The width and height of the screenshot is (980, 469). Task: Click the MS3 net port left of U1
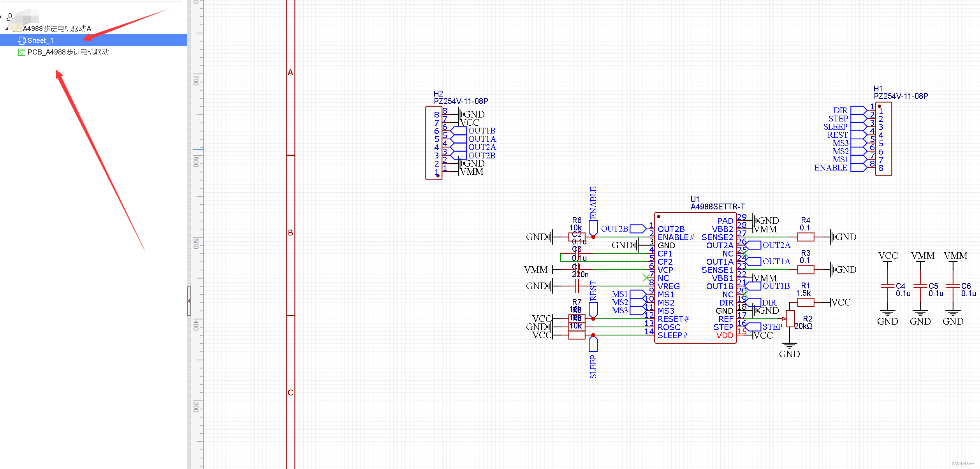point(629,310)
